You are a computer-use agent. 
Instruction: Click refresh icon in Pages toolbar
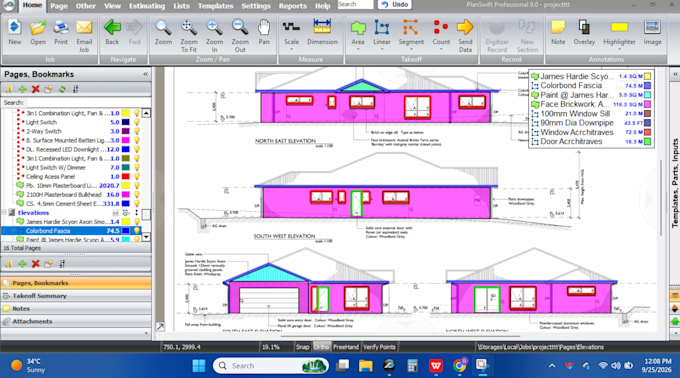[62, 89]
